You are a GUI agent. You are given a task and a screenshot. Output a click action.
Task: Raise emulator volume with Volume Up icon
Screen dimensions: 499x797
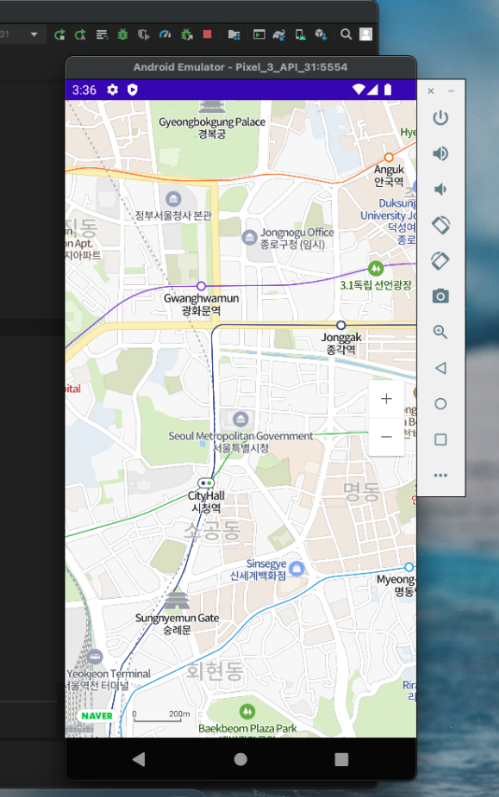click(x=440, y=154)
